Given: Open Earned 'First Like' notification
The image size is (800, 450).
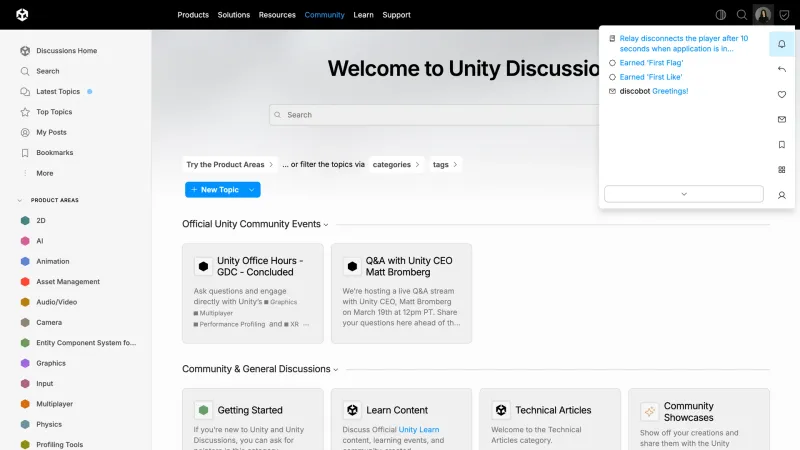Looking at the screenshot, I should pos(651,77).
